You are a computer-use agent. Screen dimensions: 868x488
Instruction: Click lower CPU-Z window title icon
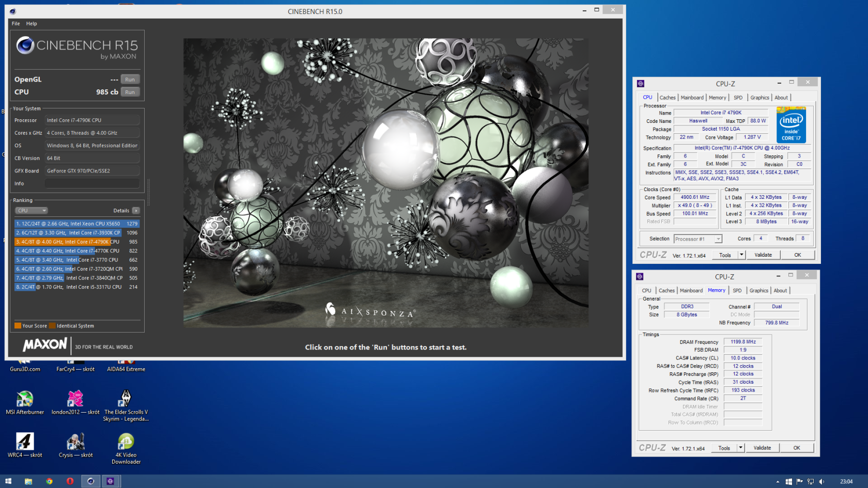click(x=640, y=277)
